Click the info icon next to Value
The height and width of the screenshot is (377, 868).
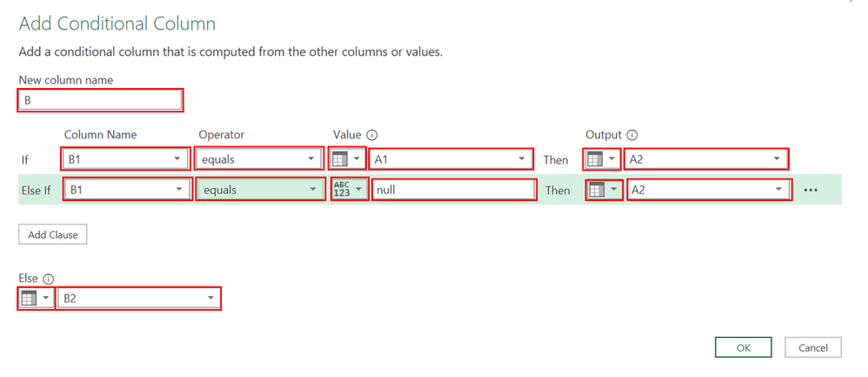(372, 135)
